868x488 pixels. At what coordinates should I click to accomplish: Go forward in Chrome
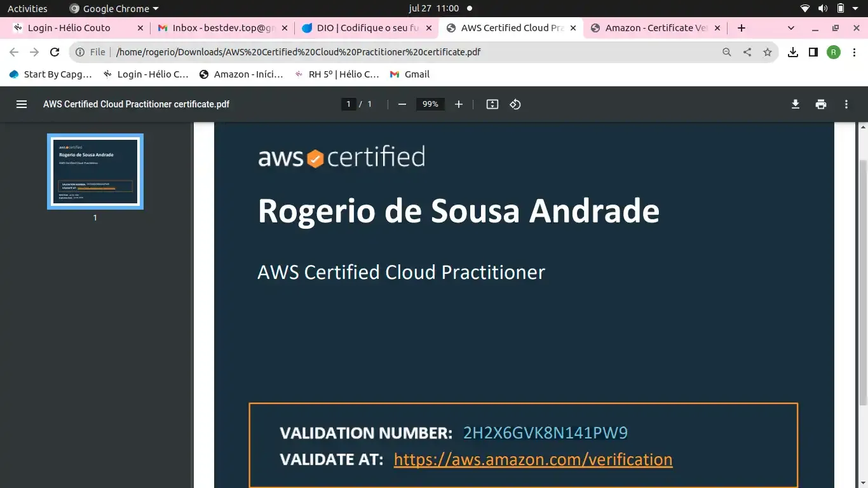pos(34,52)
